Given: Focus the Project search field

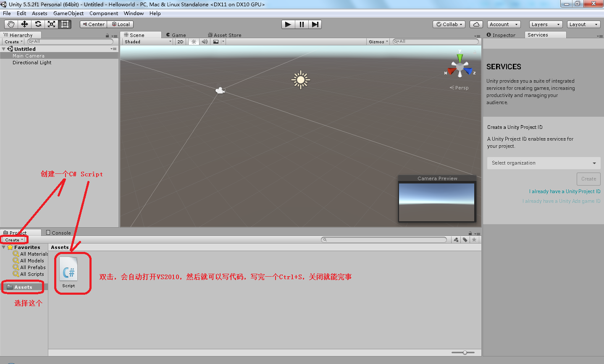Looking at the screenshot, I should [x=384, y=240].
